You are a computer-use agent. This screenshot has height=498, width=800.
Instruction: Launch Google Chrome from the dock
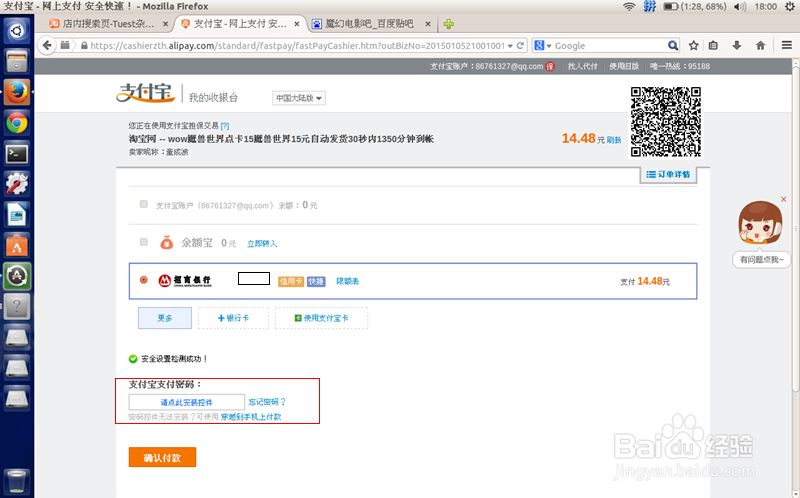tap(17, 123)
